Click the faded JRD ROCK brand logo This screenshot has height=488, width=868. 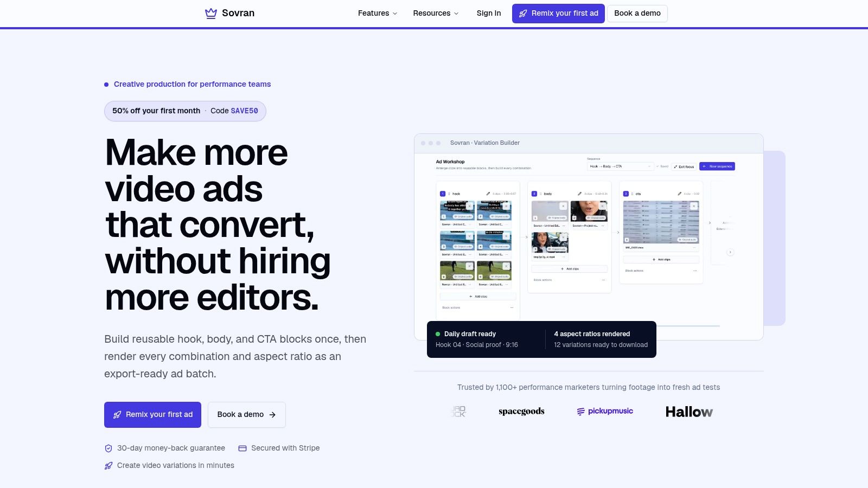click(x=458, y=412)
